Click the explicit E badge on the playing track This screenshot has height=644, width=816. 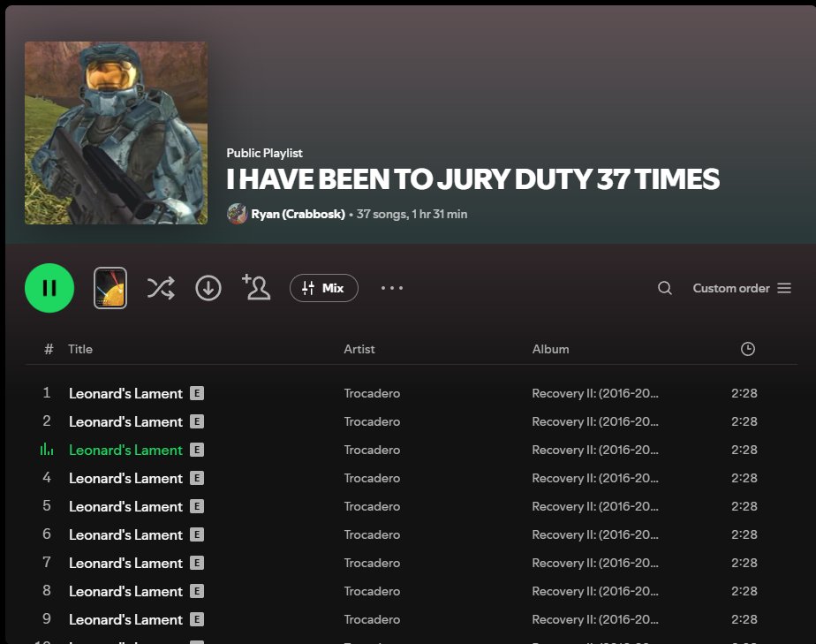pyautogui.click(x=197, y=450)
